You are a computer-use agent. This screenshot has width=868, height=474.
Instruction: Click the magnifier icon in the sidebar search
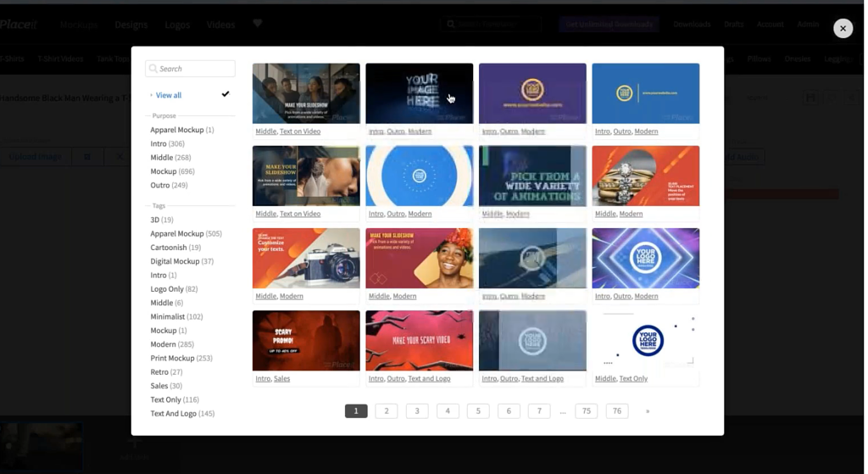pos(153,69)
